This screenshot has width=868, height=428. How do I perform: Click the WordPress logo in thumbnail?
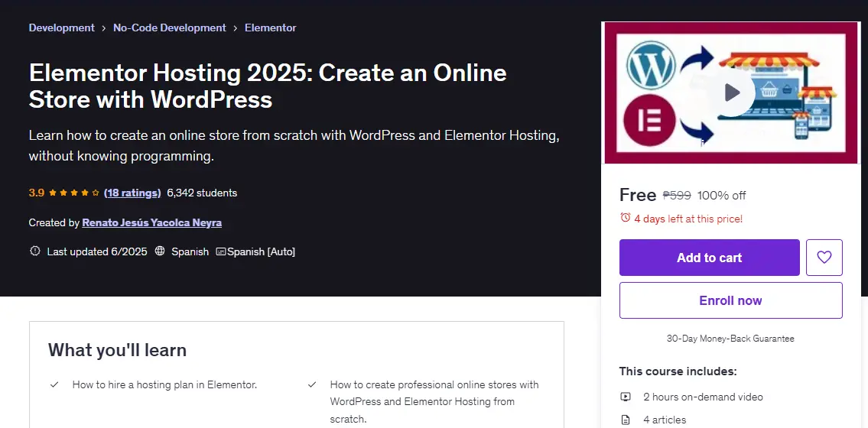pos(651,65)
